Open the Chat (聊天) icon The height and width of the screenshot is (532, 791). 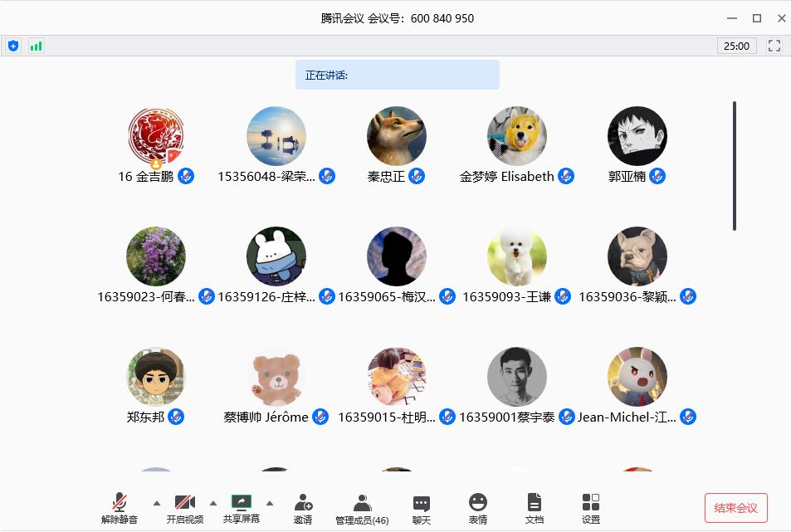coord(421,508)
